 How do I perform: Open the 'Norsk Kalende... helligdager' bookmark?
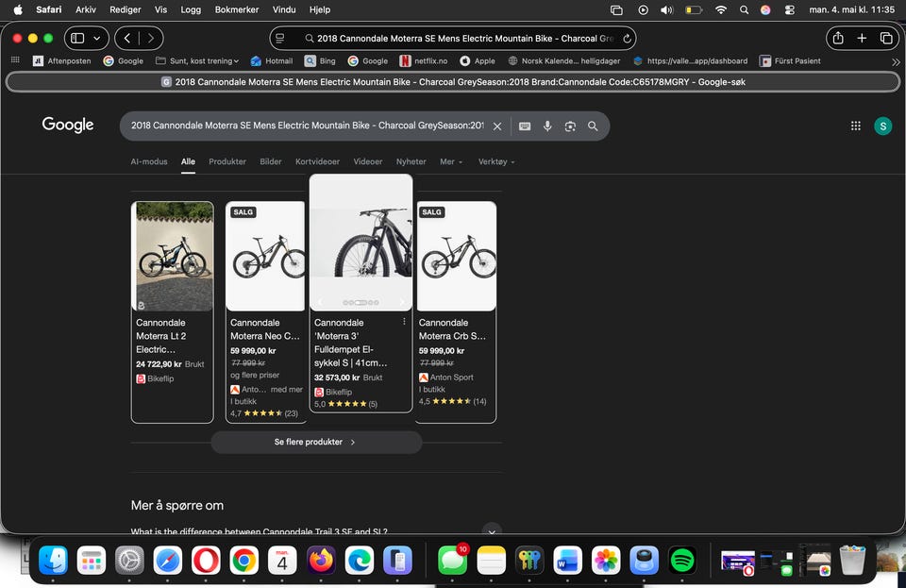[564, 60]
